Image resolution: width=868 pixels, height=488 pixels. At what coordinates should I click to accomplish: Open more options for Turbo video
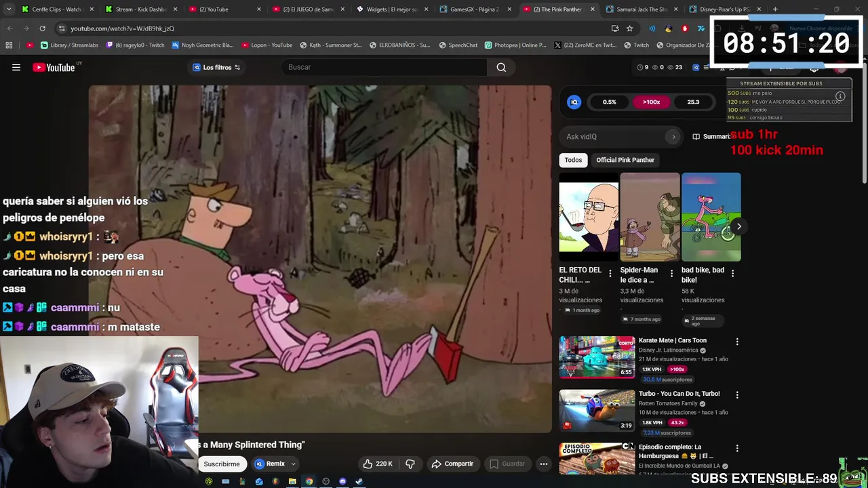tap(737, 394)
